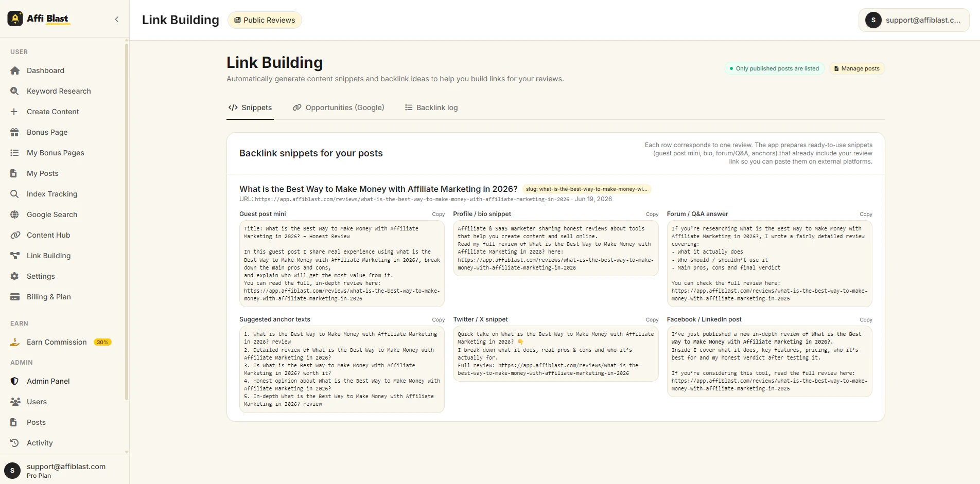
Task: Click the Snippets code-bracket icon
Action: click(233, 107)
